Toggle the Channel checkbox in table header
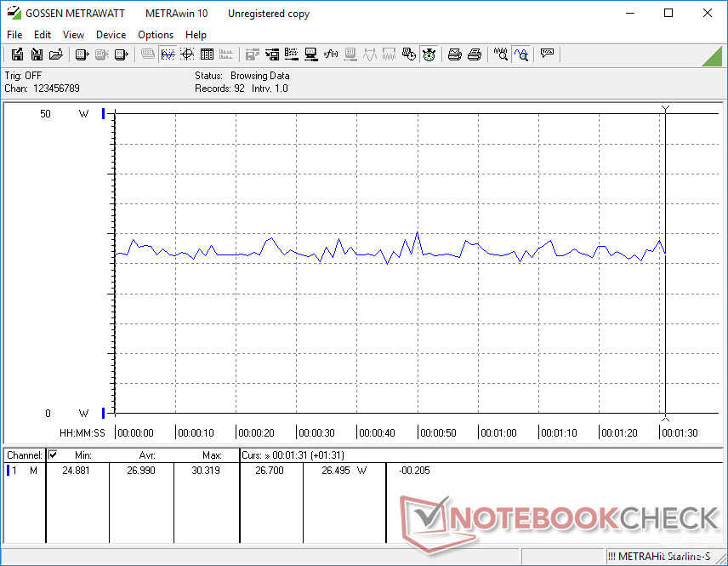This screenshot has height=566, width=728. [x=53, y=455]
